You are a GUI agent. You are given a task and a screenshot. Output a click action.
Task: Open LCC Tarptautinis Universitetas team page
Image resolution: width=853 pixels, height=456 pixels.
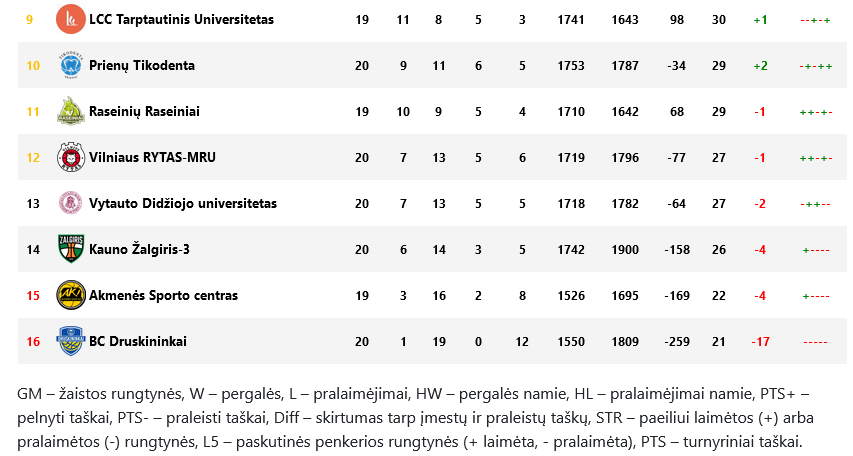click(181, 20)
